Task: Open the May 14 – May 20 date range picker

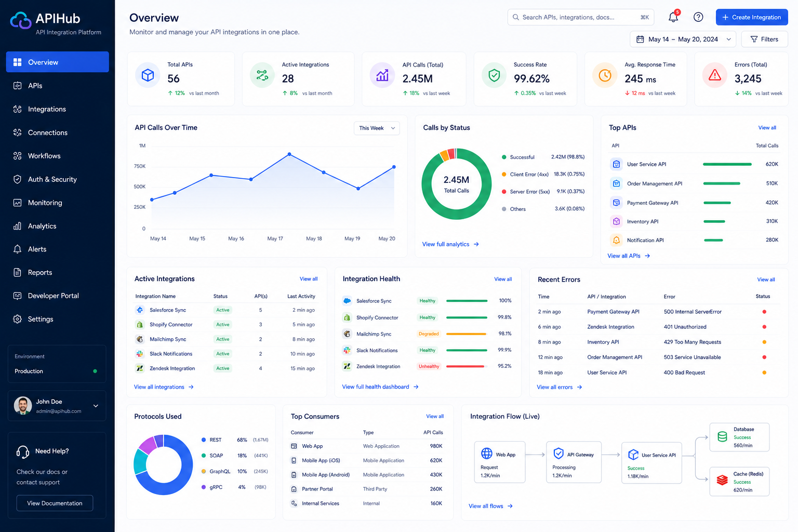Action: tap(683, 39)
